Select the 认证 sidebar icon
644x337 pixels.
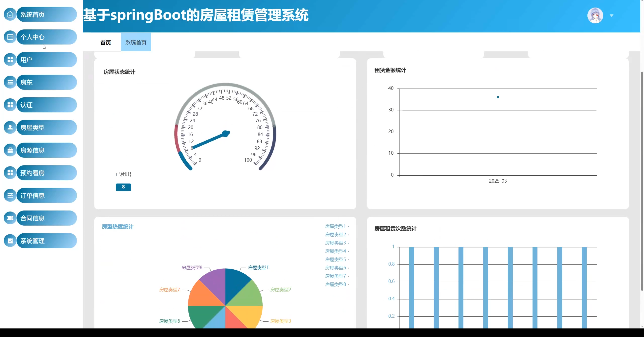(x=10, y=105)
